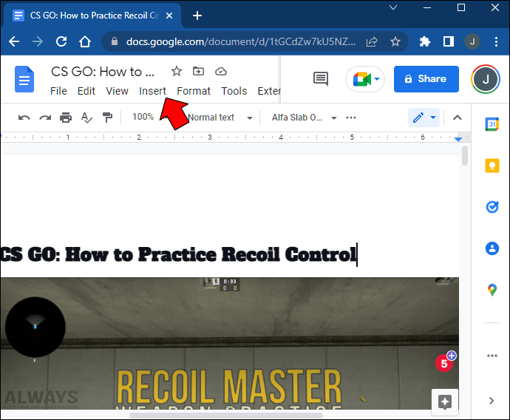Click the horizontal scrollbar thumb

pos(226,416)
